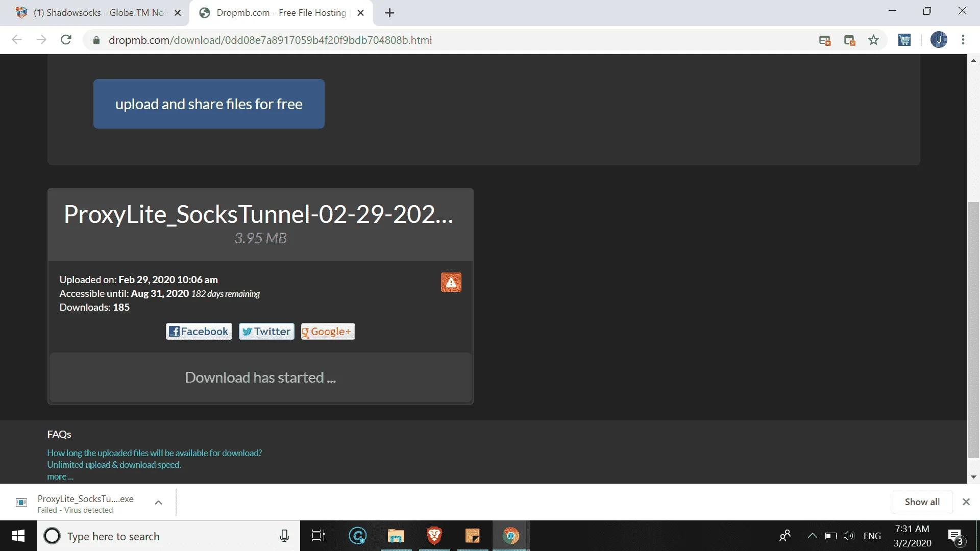Open People icon in system tray
This screenshot has width=980, height=551.
pyautogui.click(x=785, y=536)
